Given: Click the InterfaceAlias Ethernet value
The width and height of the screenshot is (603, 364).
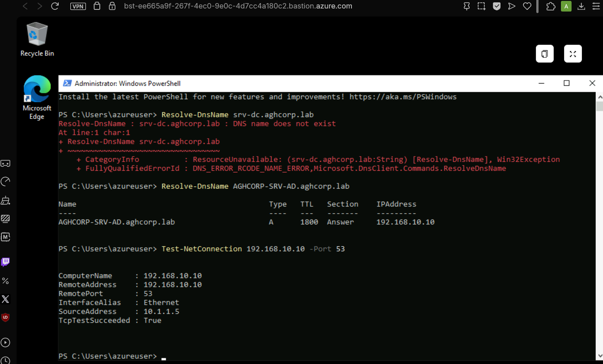Looking at the screenshot, I should (x=161, y=303).
